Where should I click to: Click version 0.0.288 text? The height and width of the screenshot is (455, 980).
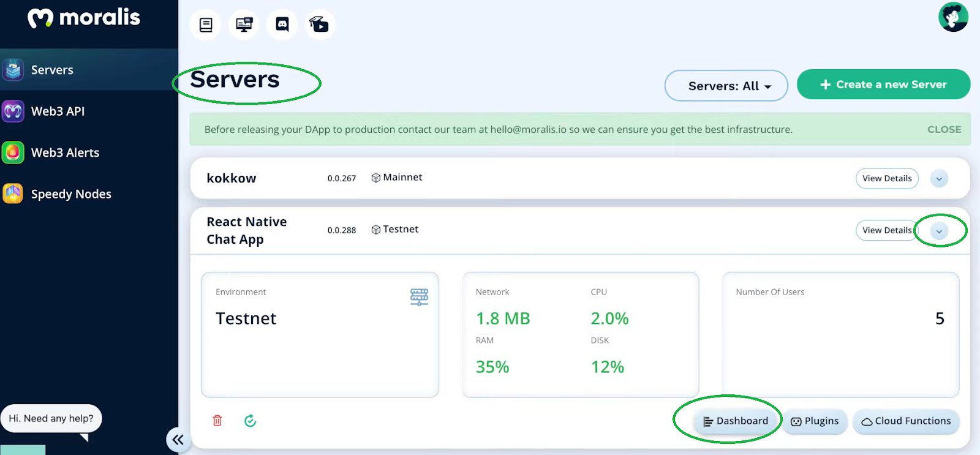(x=341, y=230)
